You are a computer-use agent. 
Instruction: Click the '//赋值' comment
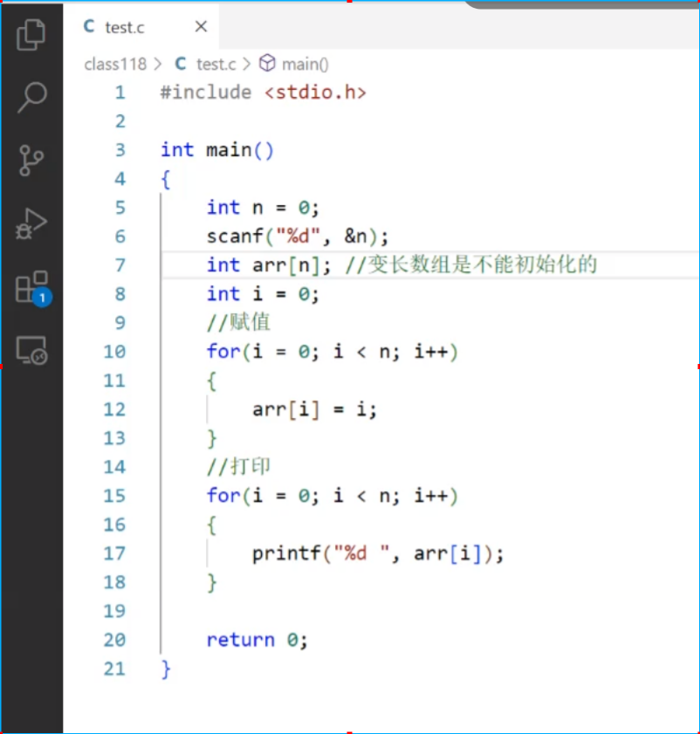[x=238, y=323]
